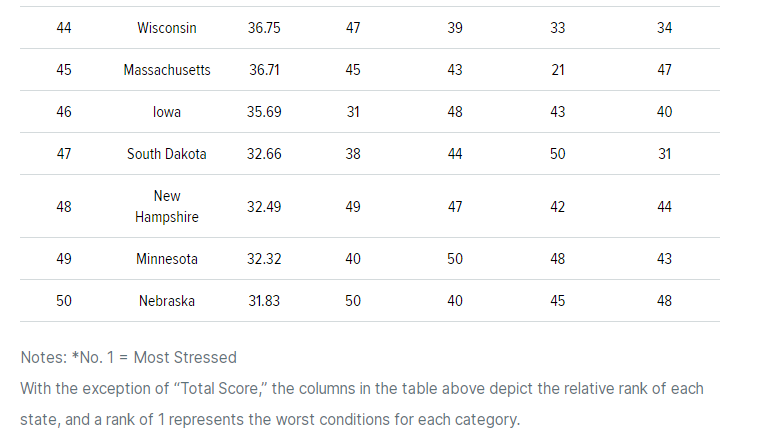
Task: Click the Wisconsin state name
Action: click(x=167, y=28)
